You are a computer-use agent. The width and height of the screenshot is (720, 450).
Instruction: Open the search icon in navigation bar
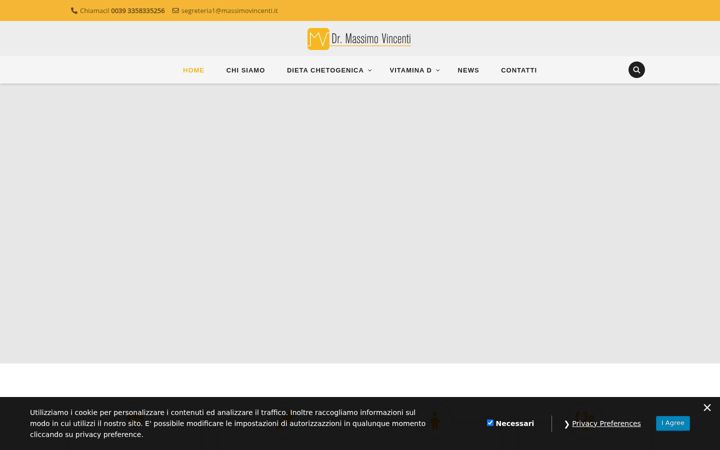[636, 70]
